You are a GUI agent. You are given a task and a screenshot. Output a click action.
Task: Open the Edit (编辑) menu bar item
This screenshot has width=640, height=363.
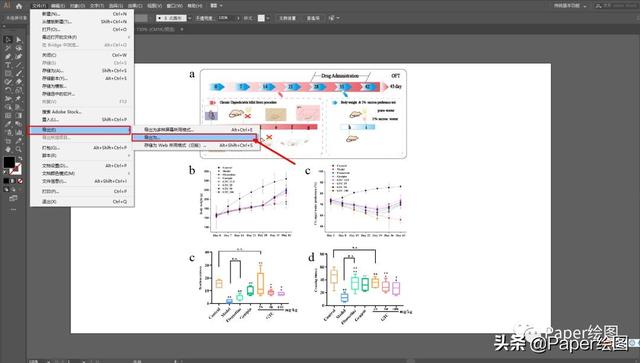[x=58, y=6]
